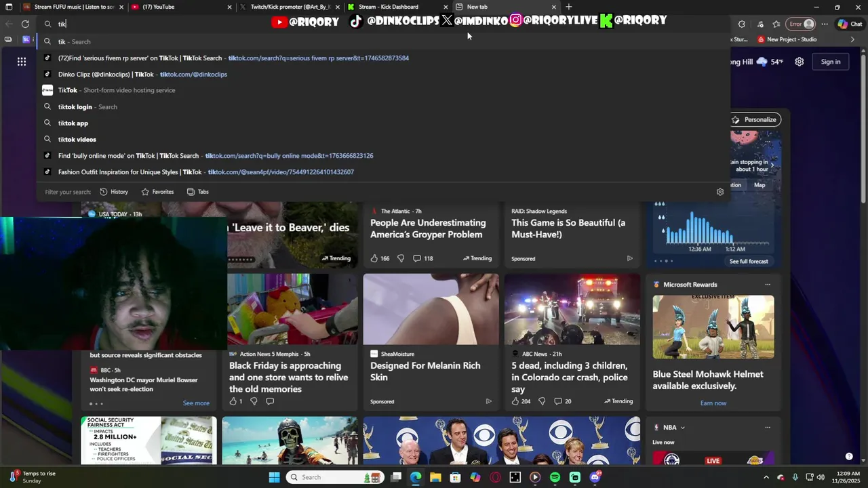The image size is (868, 488).
Task: Click the browser Back arrow
Action: click(x=9, y=24)
